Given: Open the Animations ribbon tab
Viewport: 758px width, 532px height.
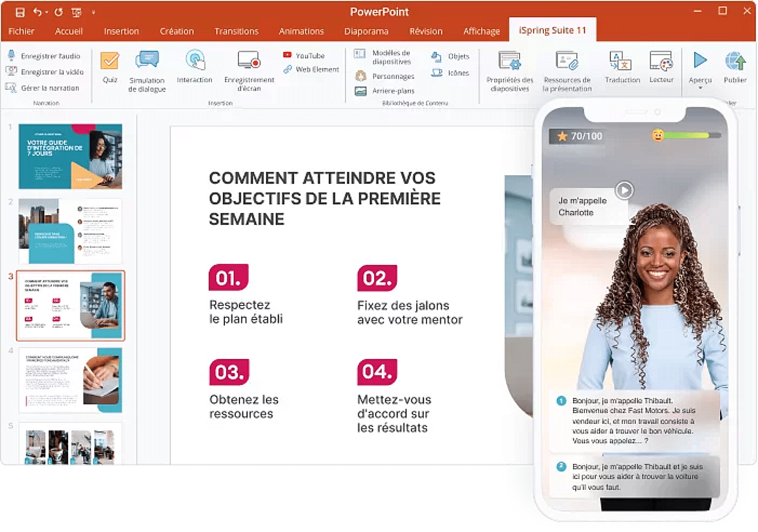Looking at the screenshot, I should tap(301, 31).
